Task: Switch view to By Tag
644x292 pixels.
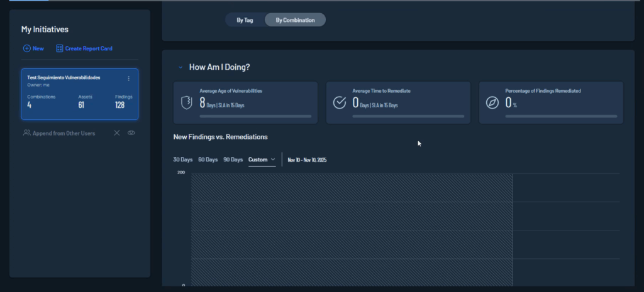Action: tap(245, 20)
